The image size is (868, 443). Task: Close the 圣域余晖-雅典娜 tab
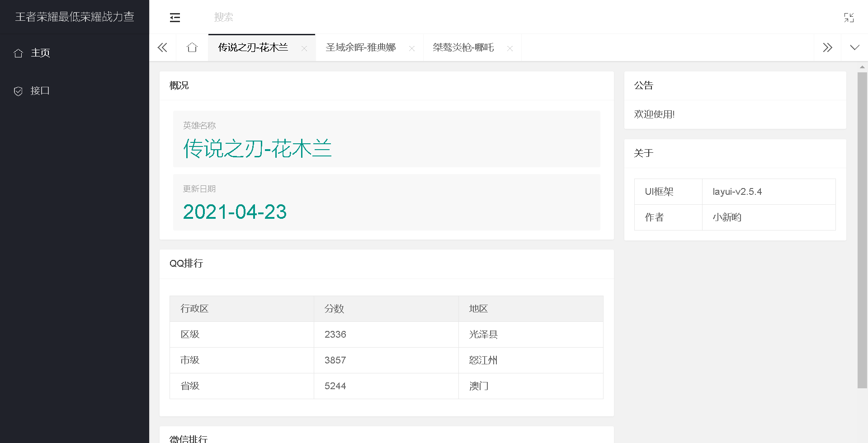coord(412,48)
